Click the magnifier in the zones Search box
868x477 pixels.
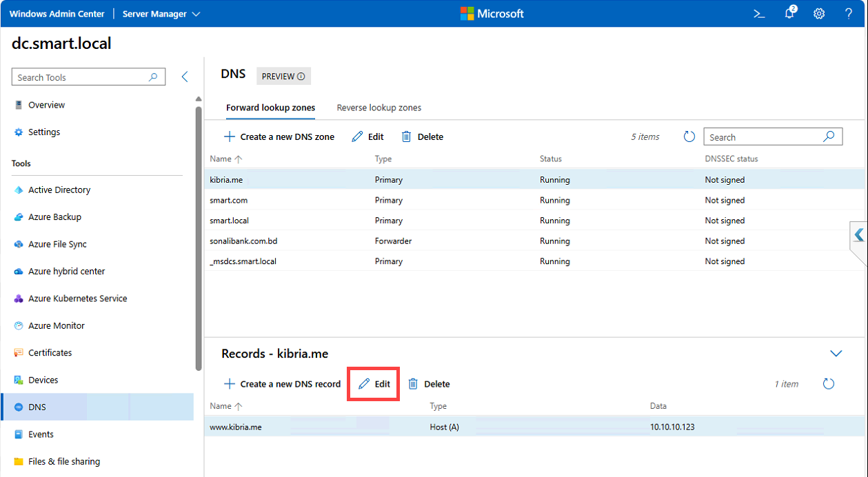tap(829, 136)
